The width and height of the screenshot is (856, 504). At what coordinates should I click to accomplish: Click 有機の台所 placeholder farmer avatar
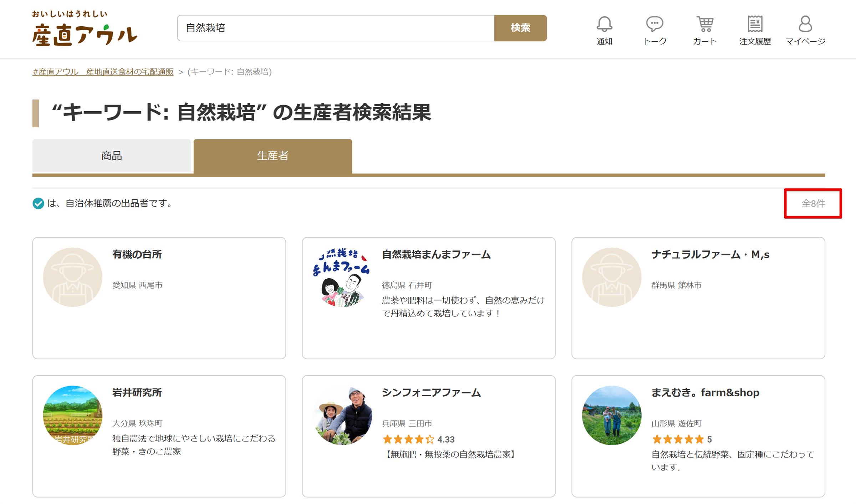pyautogui.click(x=73, y=277)
